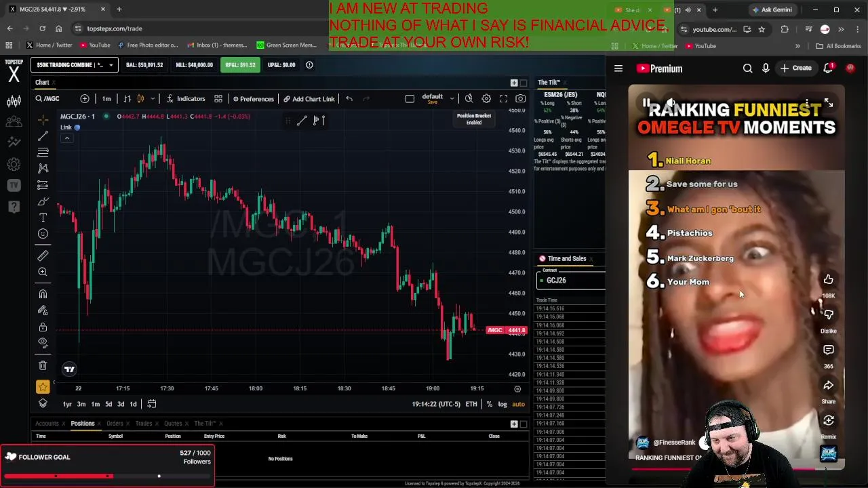Open the Topstep trading chart sidebar icon

tap(14, 102)
